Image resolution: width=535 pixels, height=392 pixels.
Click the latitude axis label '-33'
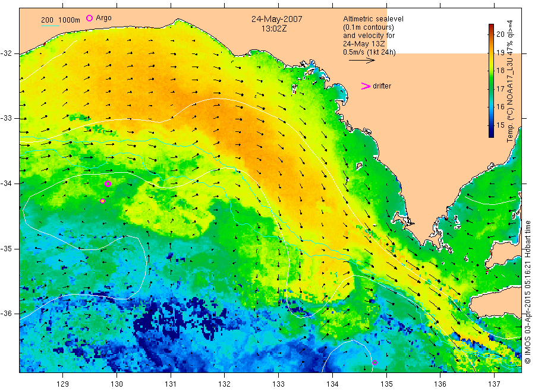coord(6,118)
